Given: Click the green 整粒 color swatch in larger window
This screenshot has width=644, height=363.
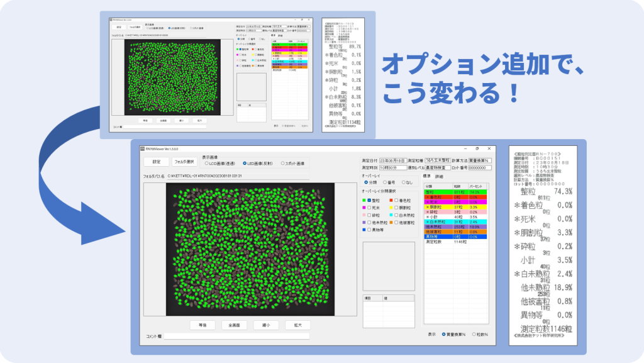Looking at the screenshot, I should pyautogui.click(x=364, y=199).
